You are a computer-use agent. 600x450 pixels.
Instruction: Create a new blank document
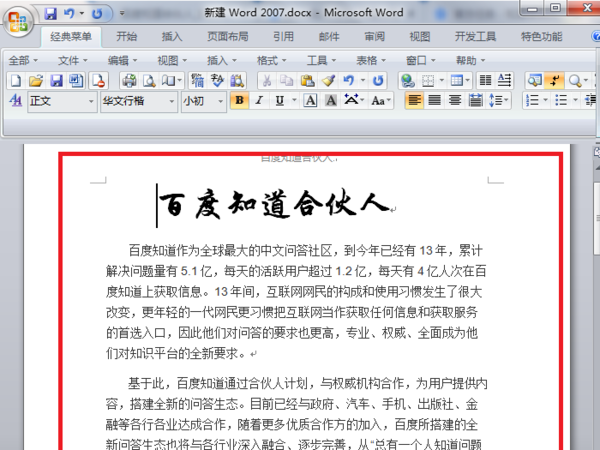coord(15,81)
